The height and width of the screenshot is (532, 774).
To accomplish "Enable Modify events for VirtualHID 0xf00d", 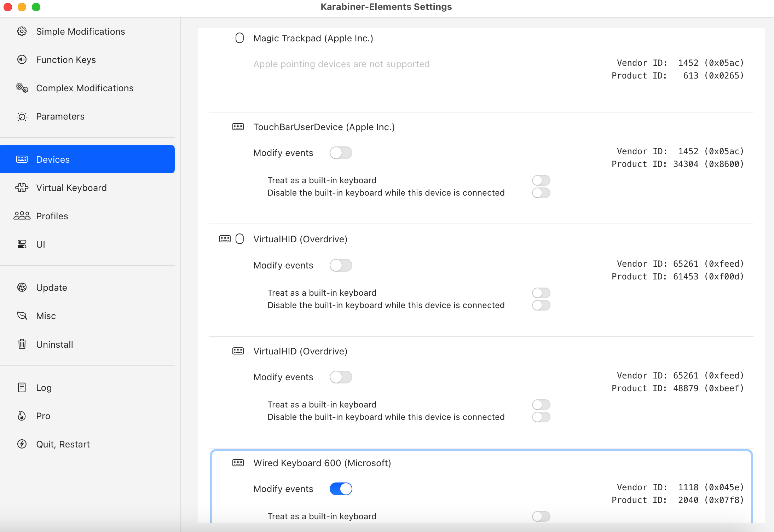I will click(x=341, y=265).
